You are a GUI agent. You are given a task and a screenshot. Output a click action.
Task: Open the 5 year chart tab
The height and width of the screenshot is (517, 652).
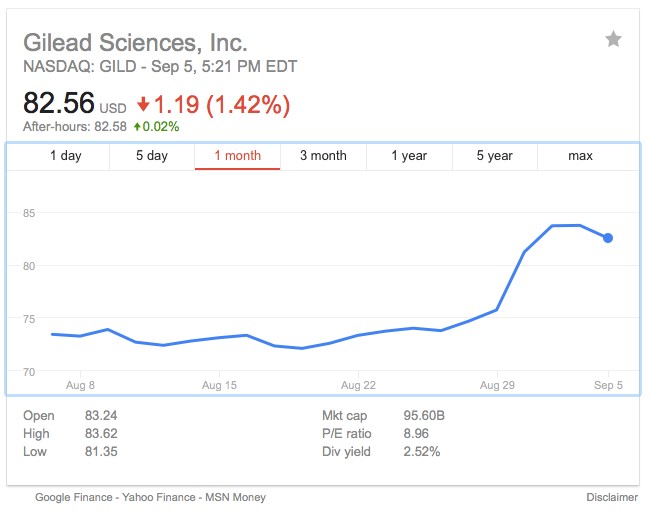494,156
